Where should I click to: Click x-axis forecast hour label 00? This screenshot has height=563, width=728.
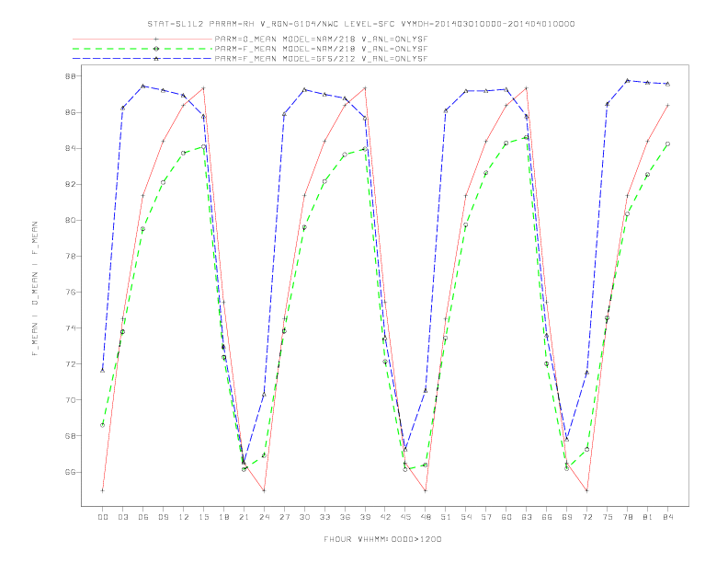pos(103,517)
